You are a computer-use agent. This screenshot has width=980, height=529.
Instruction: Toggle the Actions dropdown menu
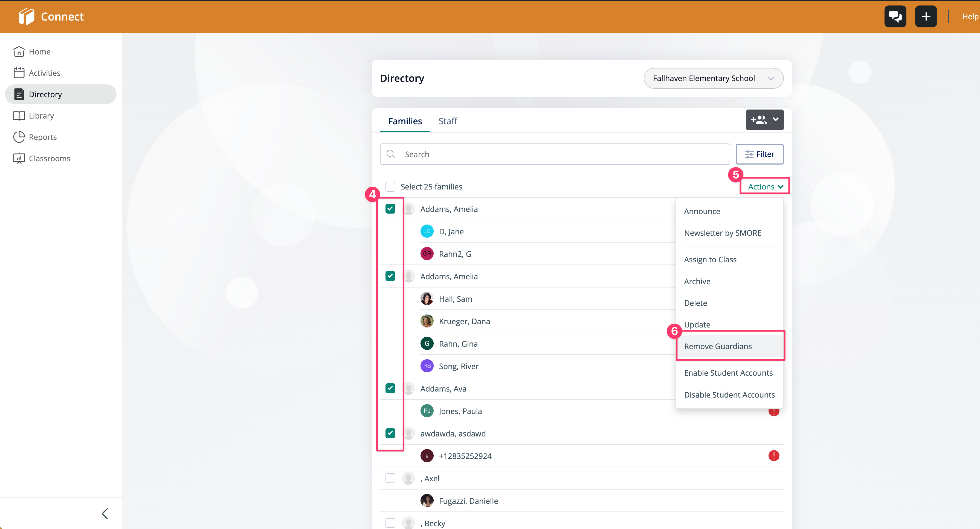click(765, 187)
